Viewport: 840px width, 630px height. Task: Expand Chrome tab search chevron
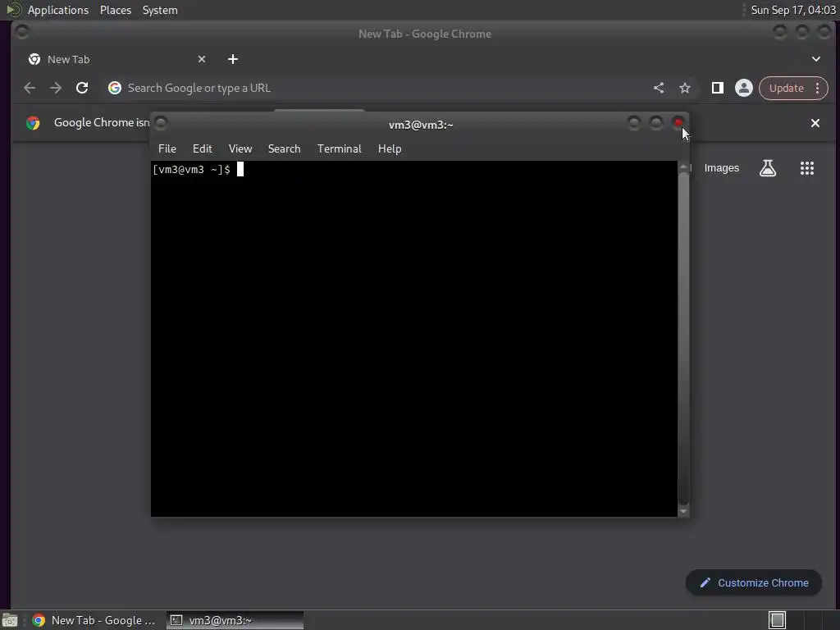coord(816,59)
